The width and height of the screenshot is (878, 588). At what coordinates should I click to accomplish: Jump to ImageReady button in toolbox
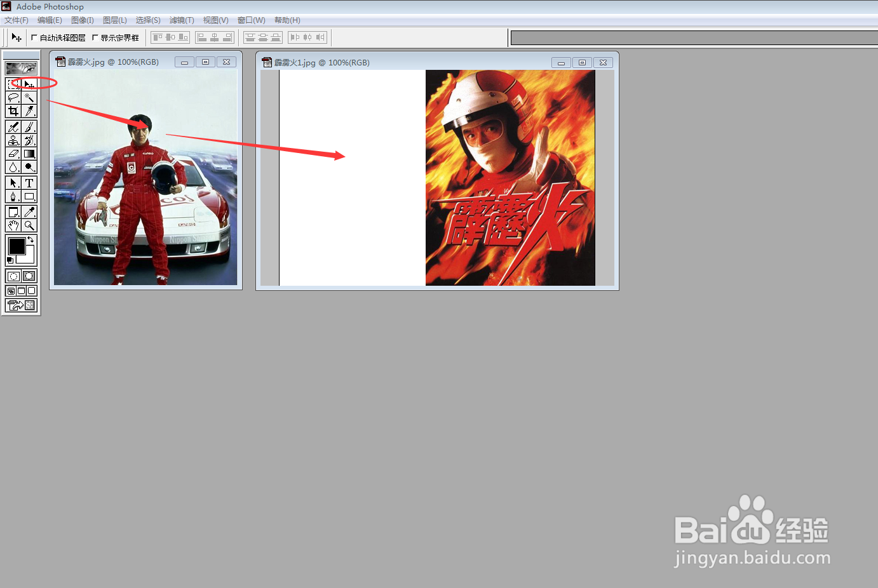click(x=21, y=305)
